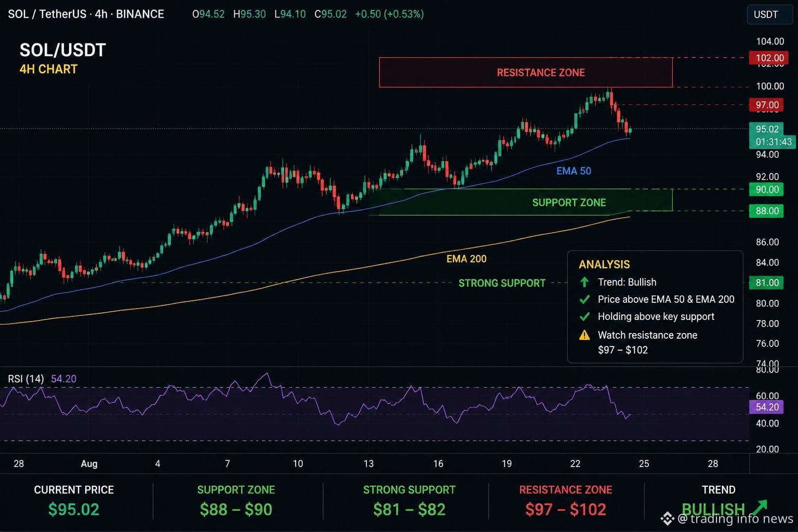Viewport: 798px width, 532px height.
Task: Click the green up arrow beside Trend: Bullish
Action: [584, 282]
